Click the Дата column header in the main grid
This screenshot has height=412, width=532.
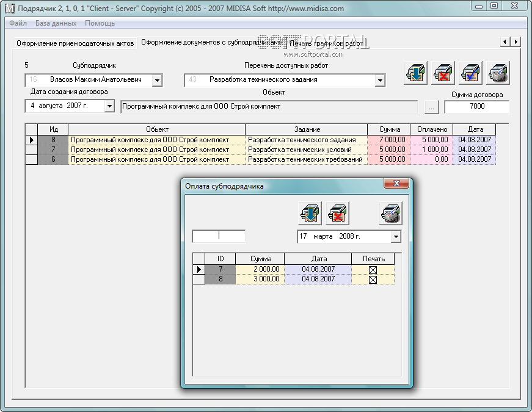click(475, 129)
